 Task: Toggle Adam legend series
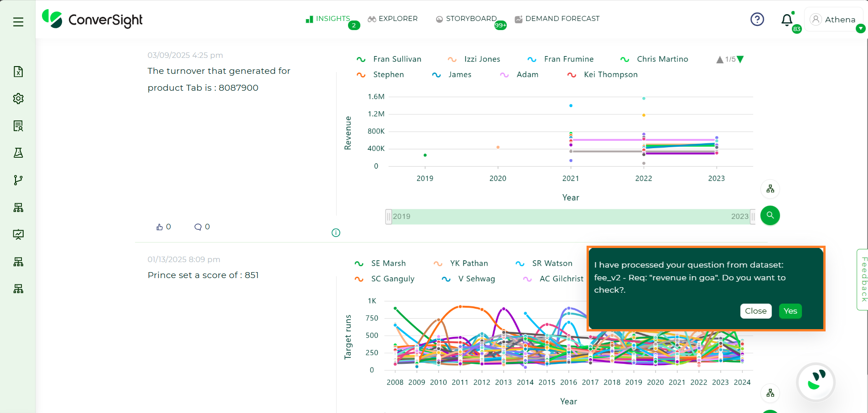click(x=519, y=75)
